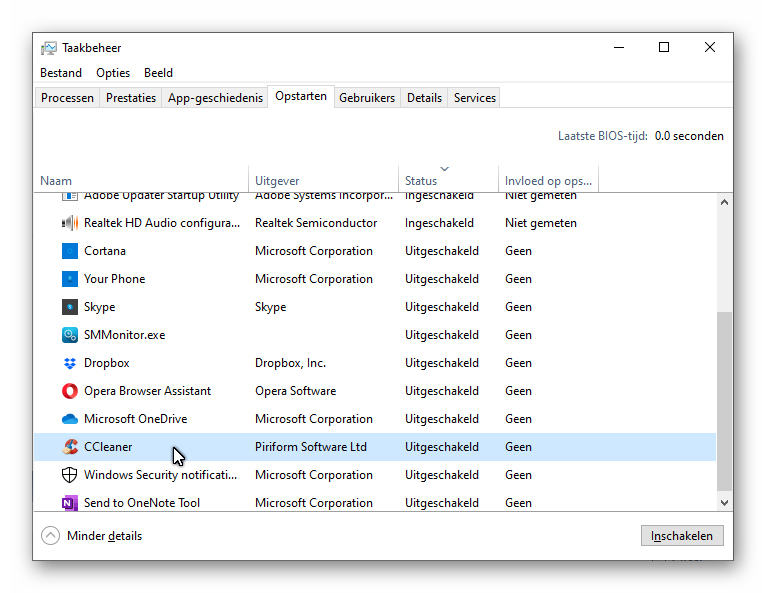Click the Microsoft OneDrive cloud icon
Image resolution: width=766 pixels, height=593 pixels.
click(69, 419)
